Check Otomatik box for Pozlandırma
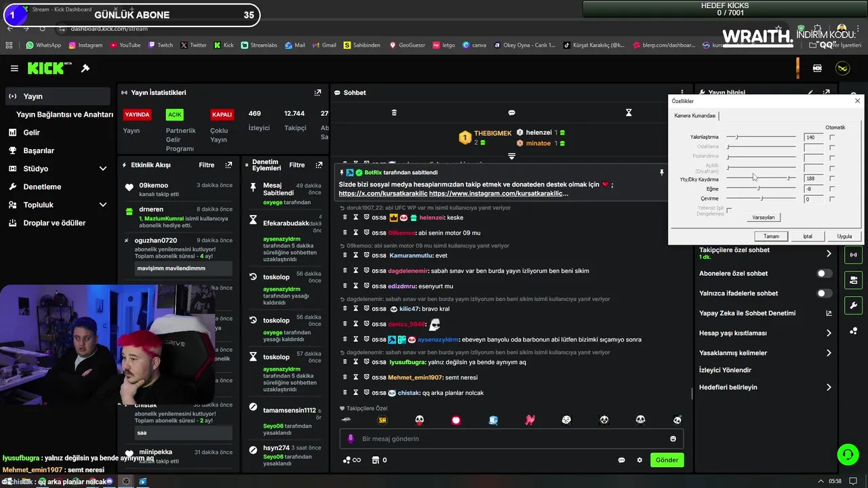 click(x=832, y=157)
